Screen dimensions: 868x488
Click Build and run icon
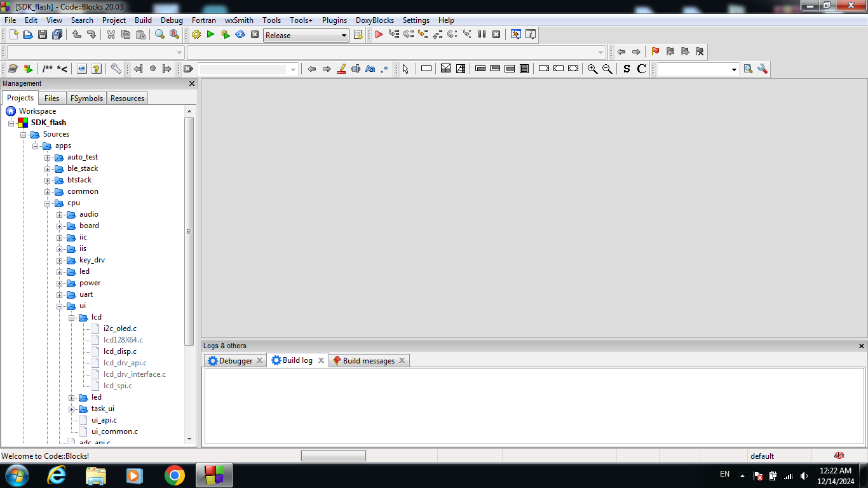point(225,34)
